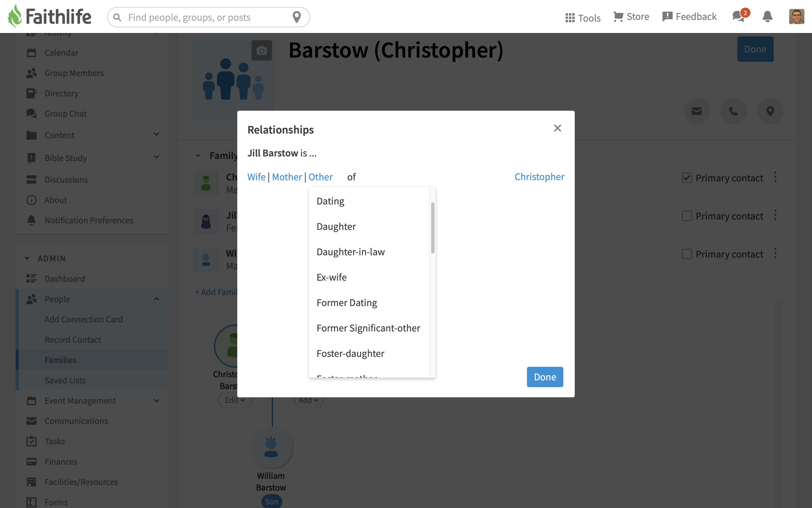
Task: Select Ex-wife option
Action: pos(369,277)
